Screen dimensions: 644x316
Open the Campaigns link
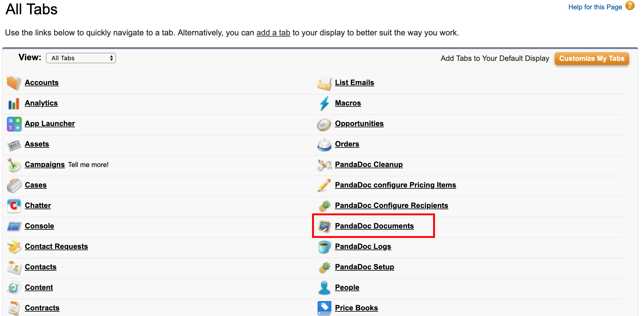[45, 165]
